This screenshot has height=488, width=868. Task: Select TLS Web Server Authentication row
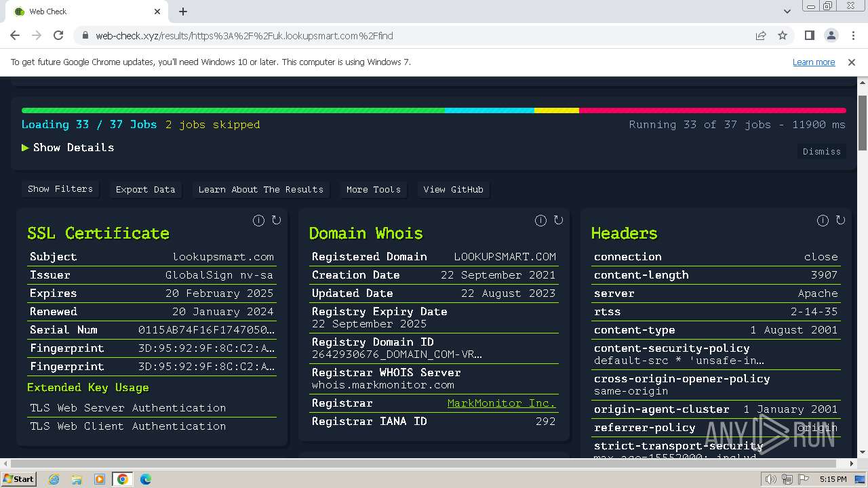pos(152,408)
